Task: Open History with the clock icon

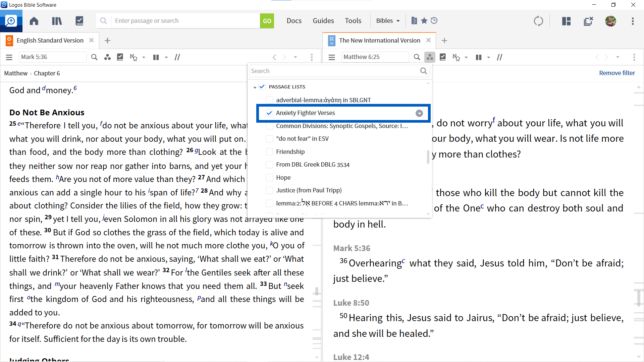Action: point(434,20)
